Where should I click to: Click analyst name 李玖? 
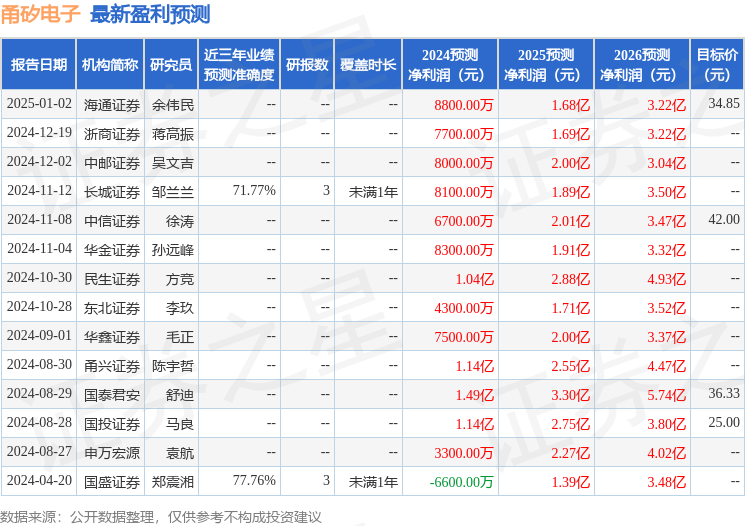click(180, 308)
